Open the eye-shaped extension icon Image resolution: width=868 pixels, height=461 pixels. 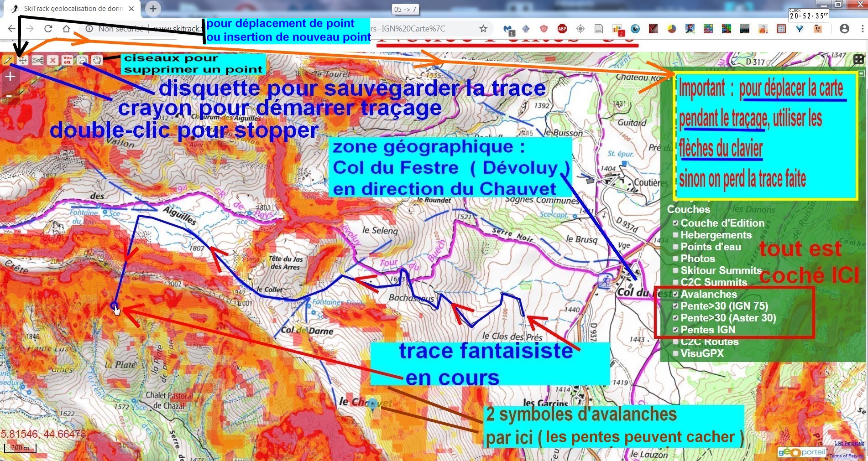635,29
